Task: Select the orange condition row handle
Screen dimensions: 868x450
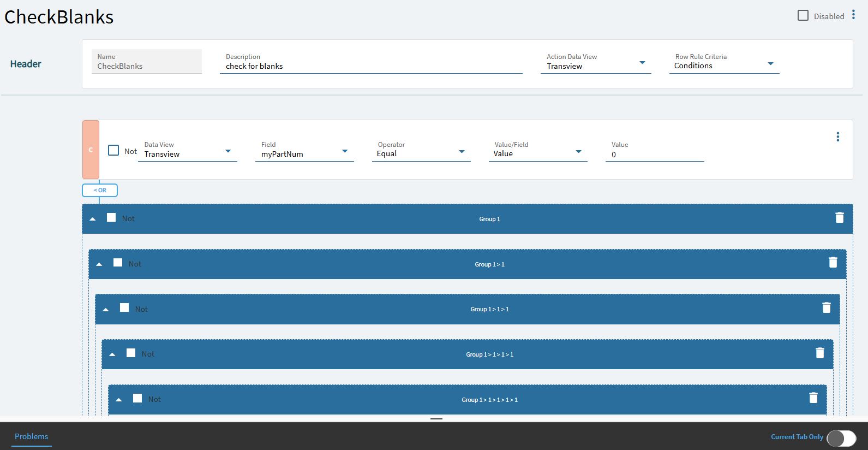Action: coord(91,150)
